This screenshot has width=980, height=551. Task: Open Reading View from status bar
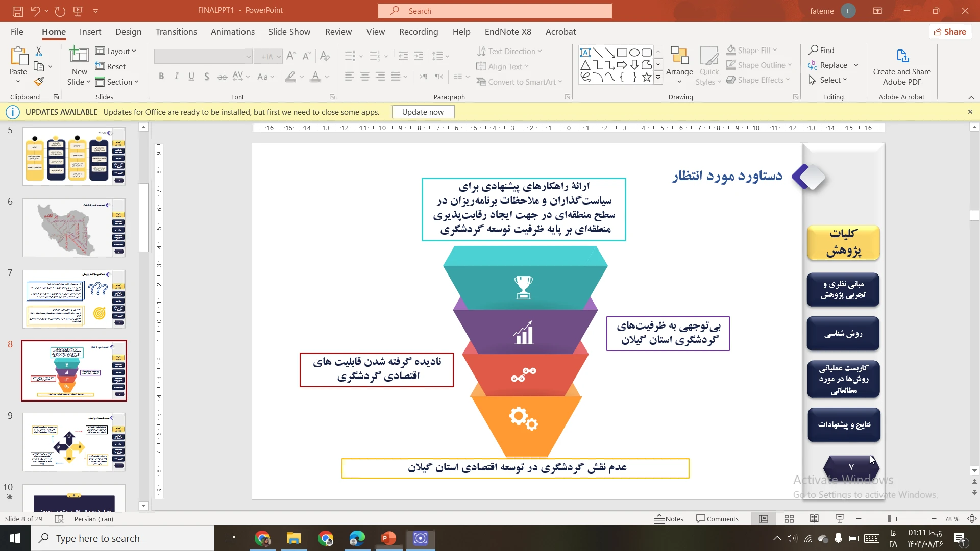(814, 519)
